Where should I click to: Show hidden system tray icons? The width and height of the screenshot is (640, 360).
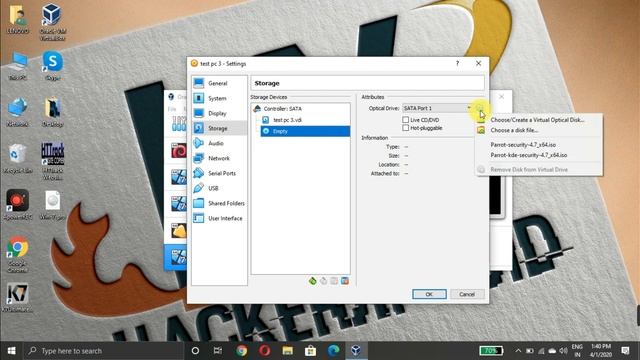point(518,351)
